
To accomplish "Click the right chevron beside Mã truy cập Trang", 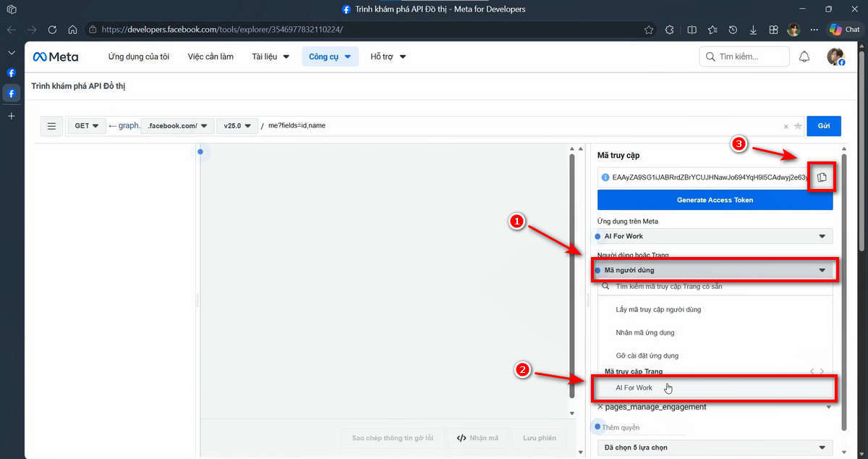I will (x=822, y=371).
